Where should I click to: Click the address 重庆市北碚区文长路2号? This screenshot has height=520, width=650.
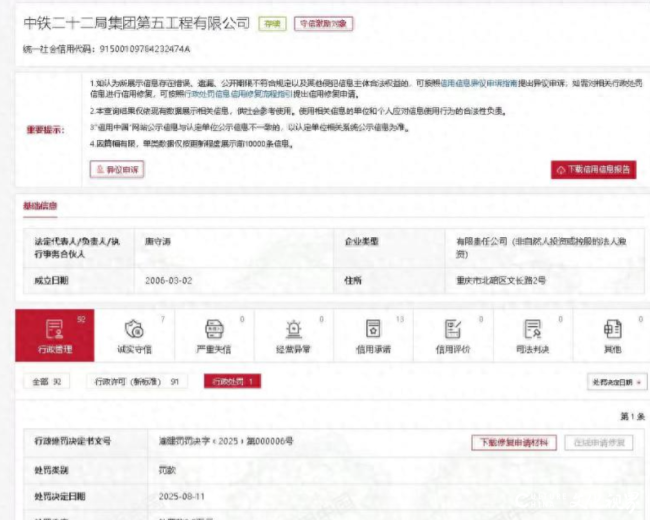tap(501, 280)
